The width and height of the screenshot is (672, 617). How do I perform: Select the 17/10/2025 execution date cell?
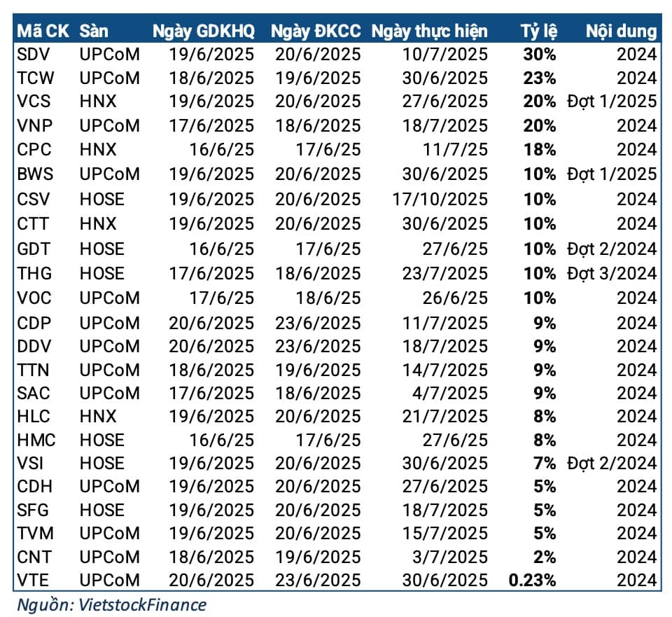click(440, 200)
